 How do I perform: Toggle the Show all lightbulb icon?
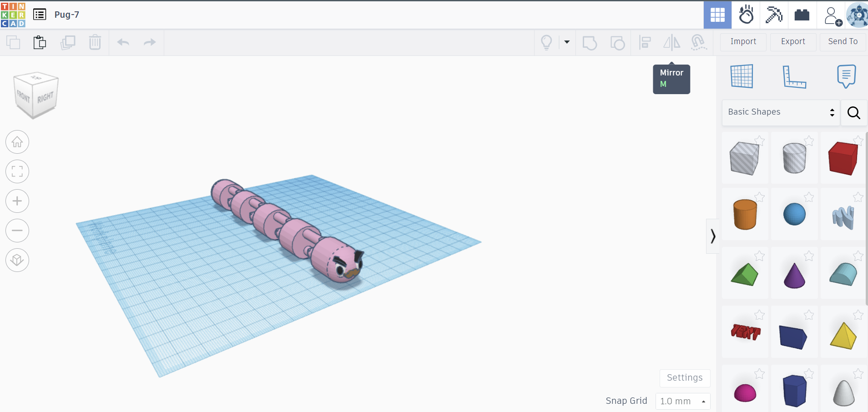[546, 42]
